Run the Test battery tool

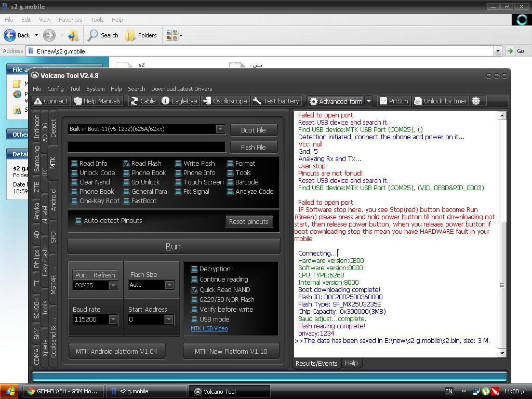click(x=276, y=101)
